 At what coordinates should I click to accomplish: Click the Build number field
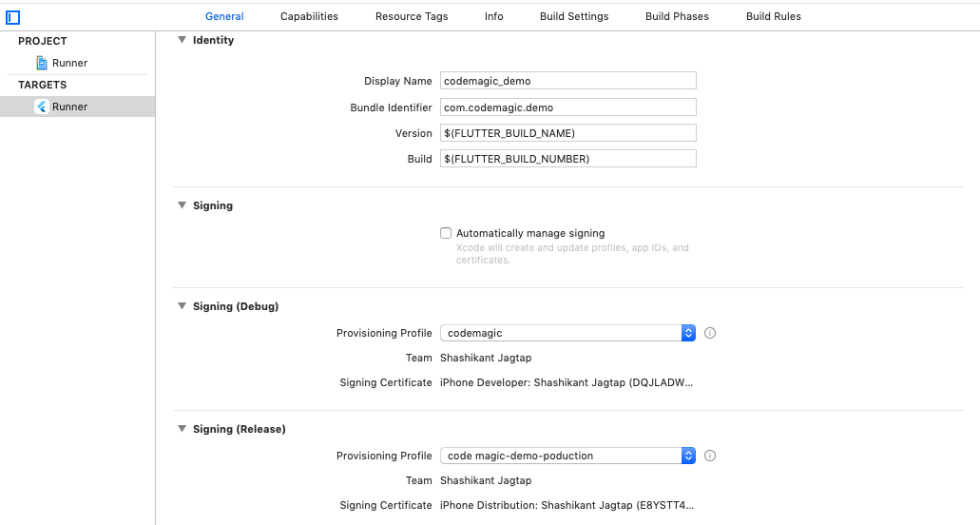(568, 159)
